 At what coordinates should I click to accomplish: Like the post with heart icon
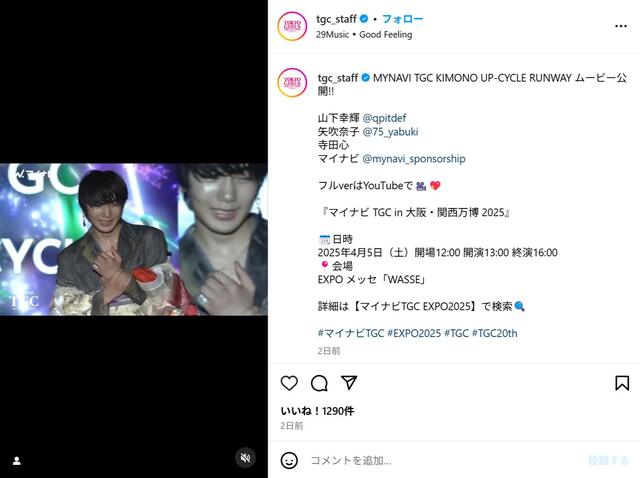pyautogui.click(x=289, y=383)
